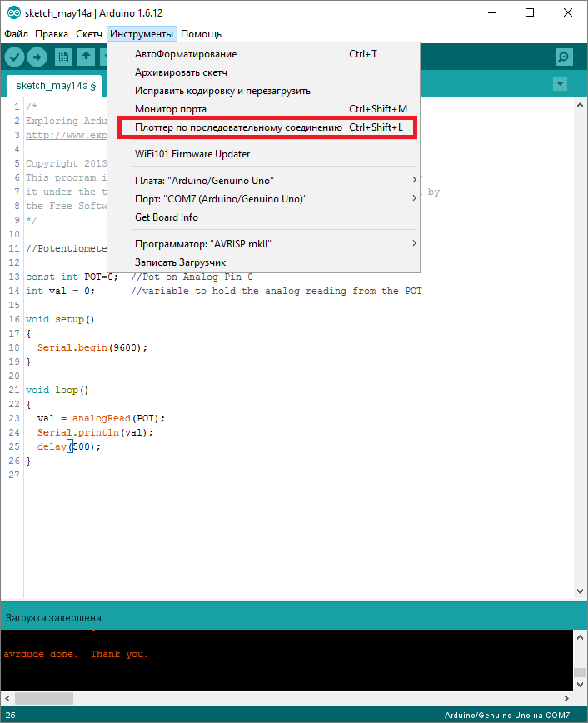Open the Файл menu
This screenshot has height=723, width=588.
16,34
